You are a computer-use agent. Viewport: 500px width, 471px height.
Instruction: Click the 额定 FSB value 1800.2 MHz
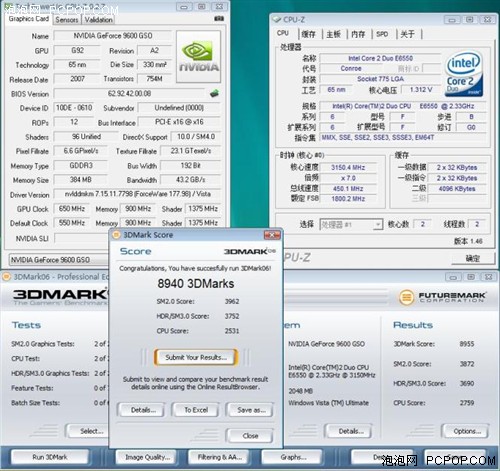pyautogui.click(x=348, y=199)
